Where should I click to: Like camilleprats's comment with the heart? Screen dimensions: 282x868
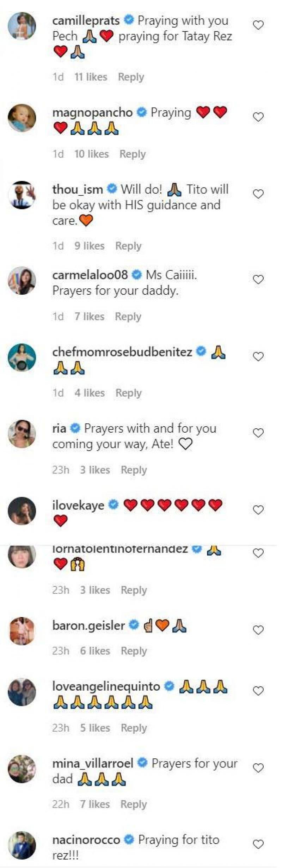[258, 25]
